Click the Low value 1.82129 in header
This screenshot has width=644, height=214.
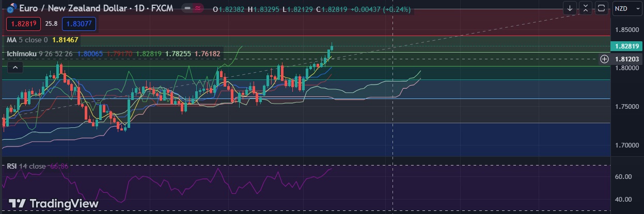pyautogui.click(x=300, y=9)
